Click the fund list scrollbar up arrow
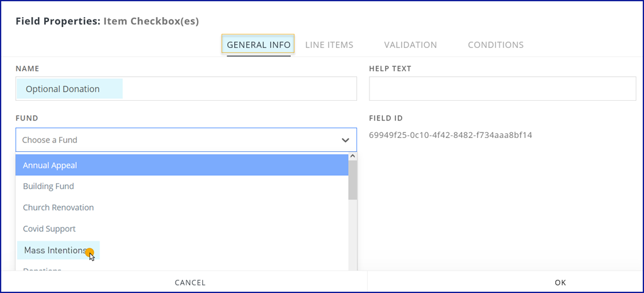 click(x=353, y=156)
